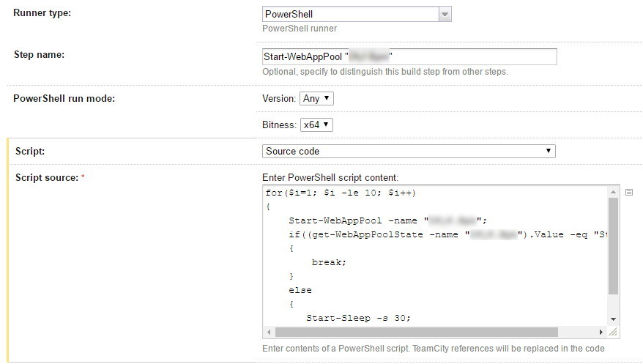The height and width of the screenshot is (364, 643).
Task: Click the horizontal scroll-right arrow in script editor
Action: coord(602,332)
